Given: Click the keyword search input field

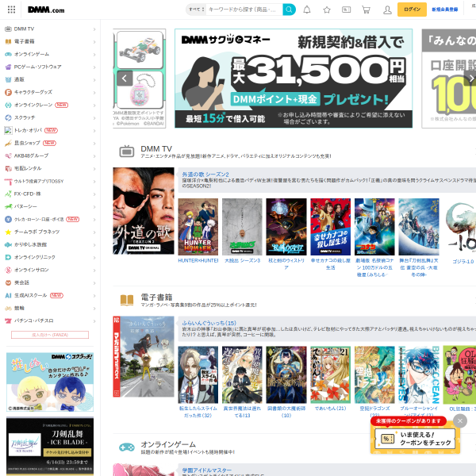Looking at the screenshot, I should [x=244, y=10].
